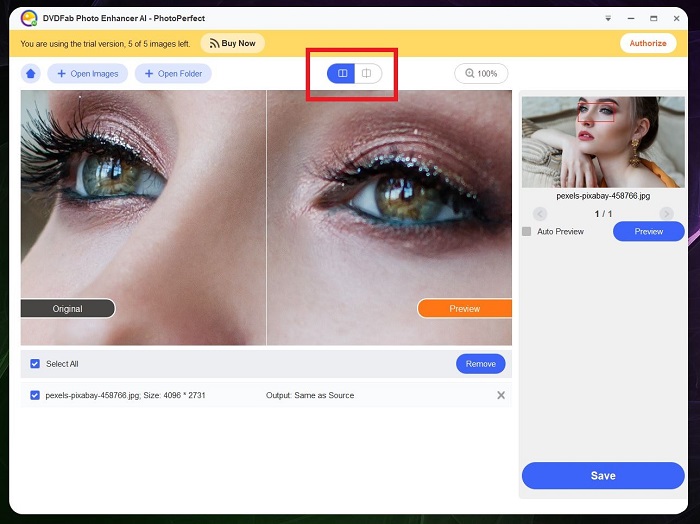The height and width of the screenshot is (524, 700).
Task: Click the blue Preview button
Action: coord(649,232)
